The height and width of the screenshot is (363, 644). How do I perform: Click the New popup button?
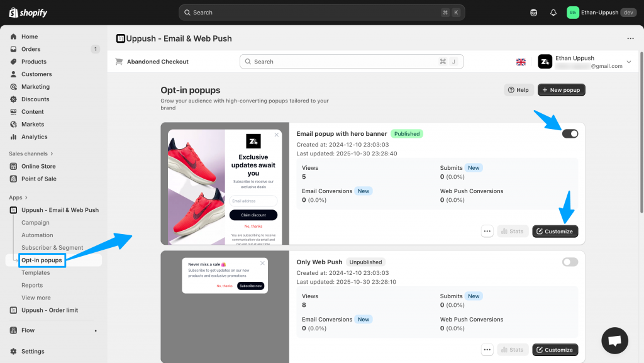[x=561, y=90]
